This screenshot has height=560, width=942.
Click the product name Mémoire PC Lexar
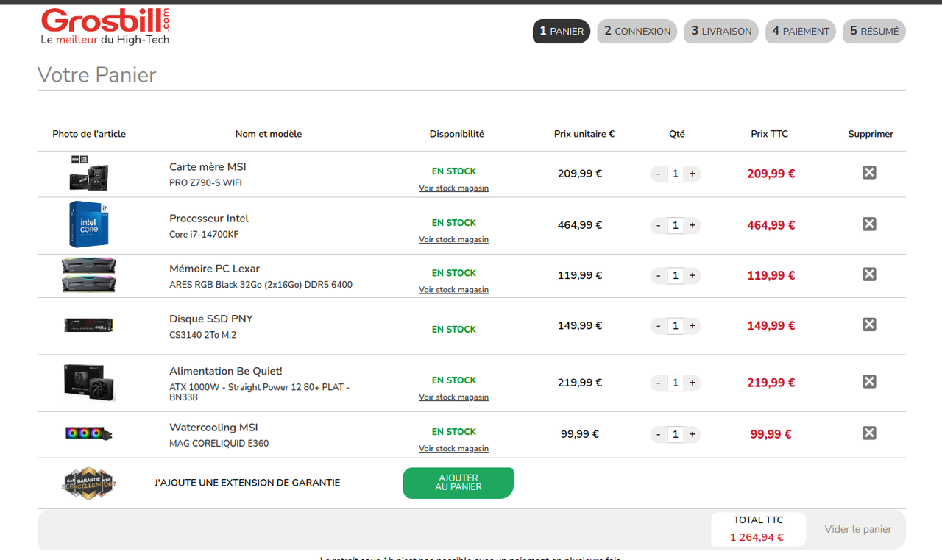tap(214, 269)
